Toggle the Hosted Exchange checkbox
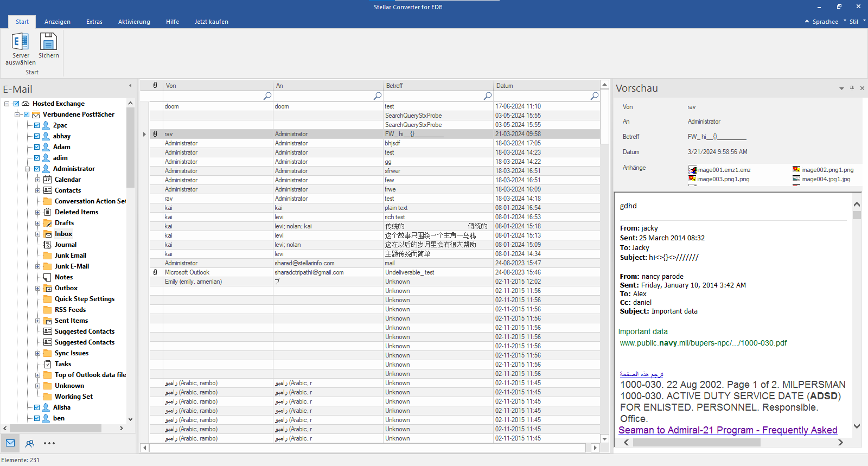868x466 pixels. click(16, 104)
